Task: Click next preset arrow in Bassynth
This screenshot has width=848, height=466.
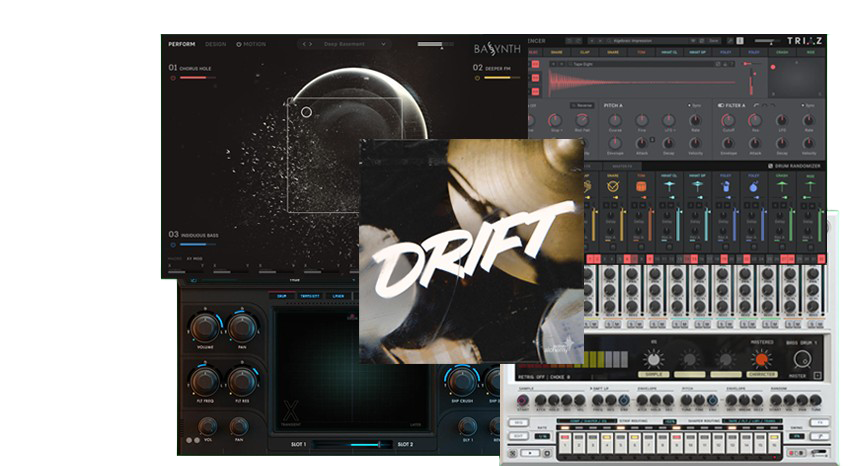Action: click(310, 44)
